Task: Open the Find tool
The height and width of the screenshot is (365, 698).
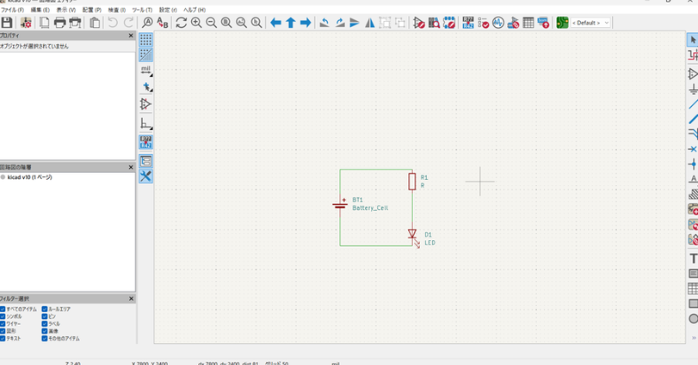Action: click(x=147, y=22)
